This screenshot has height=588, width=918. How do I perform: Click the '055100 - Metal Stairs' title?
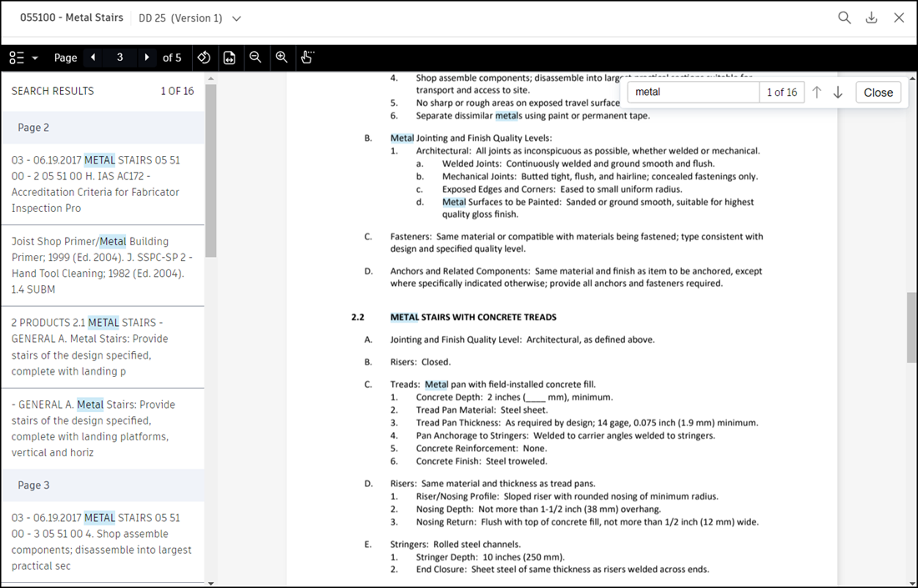point(72,18)
